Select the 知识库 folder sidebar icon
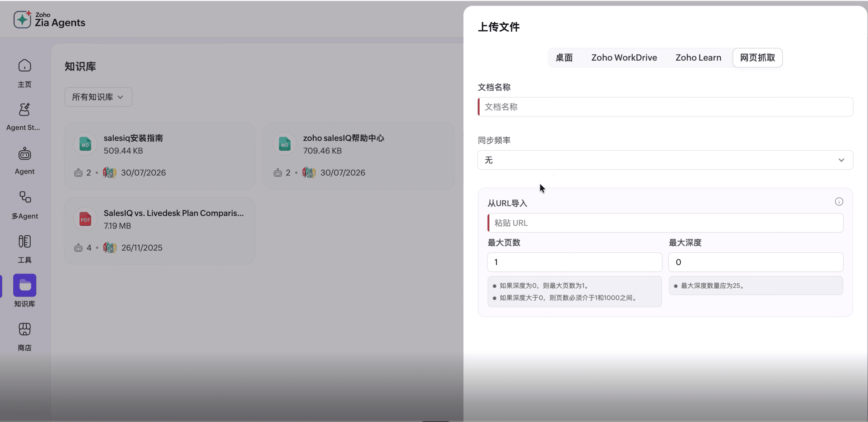Viewport: 868px width, 422px height. click(25, 285)
